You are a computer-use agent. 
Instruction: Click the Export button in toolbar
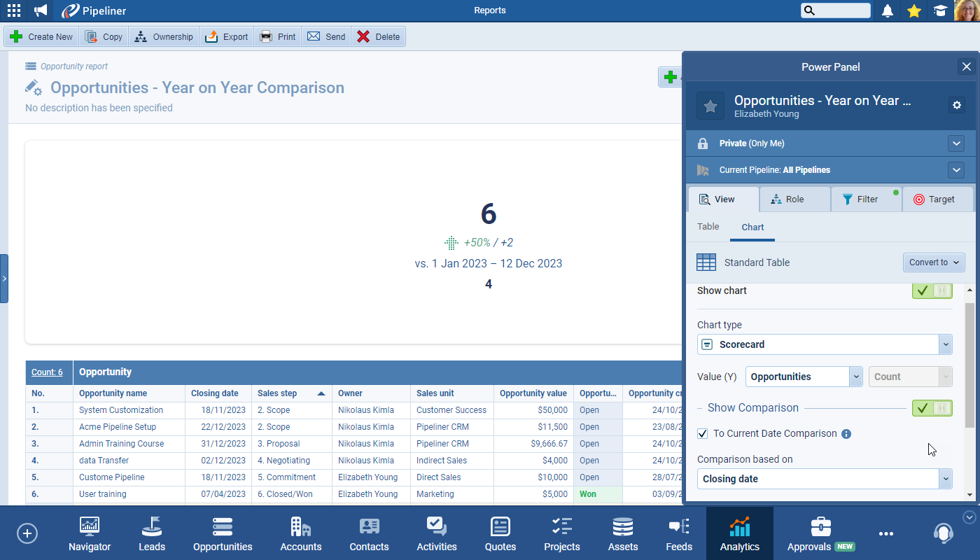[227, 37]
